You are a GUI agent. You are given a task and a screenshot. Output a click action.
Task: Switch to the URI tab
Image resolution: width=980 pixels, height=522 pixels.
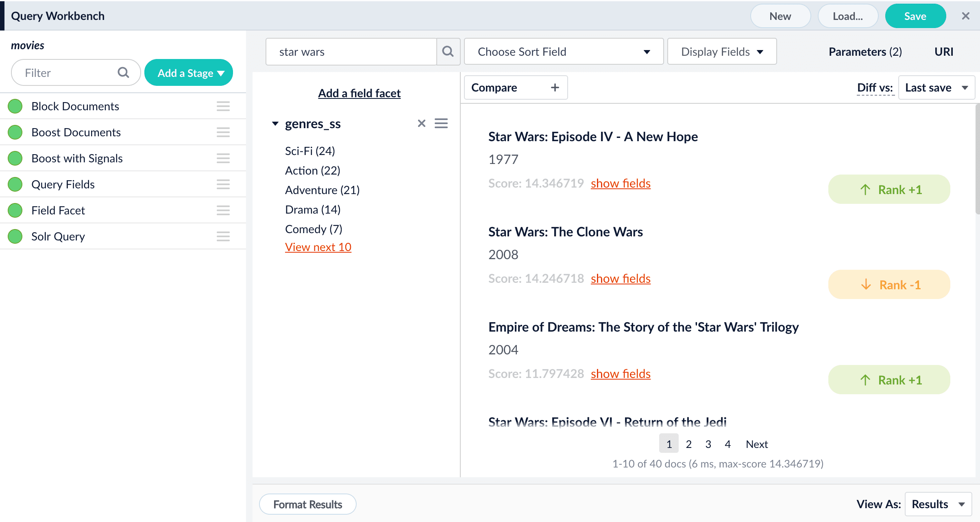pyautogui.click(x=943, y=52)
